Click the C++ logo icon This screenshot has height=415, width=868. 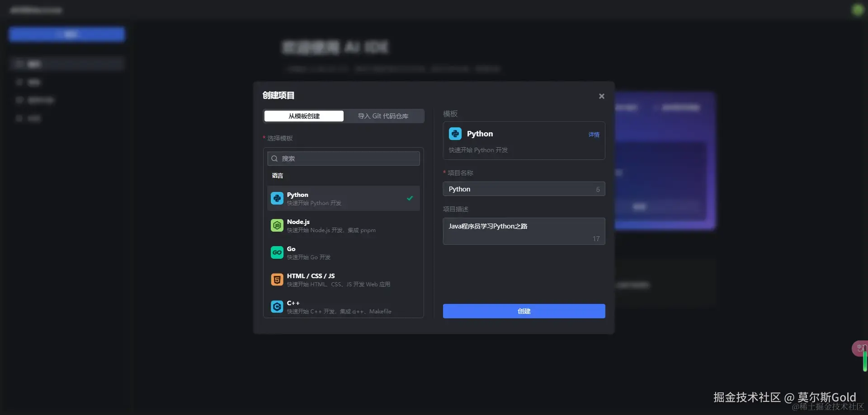point(277,307)
